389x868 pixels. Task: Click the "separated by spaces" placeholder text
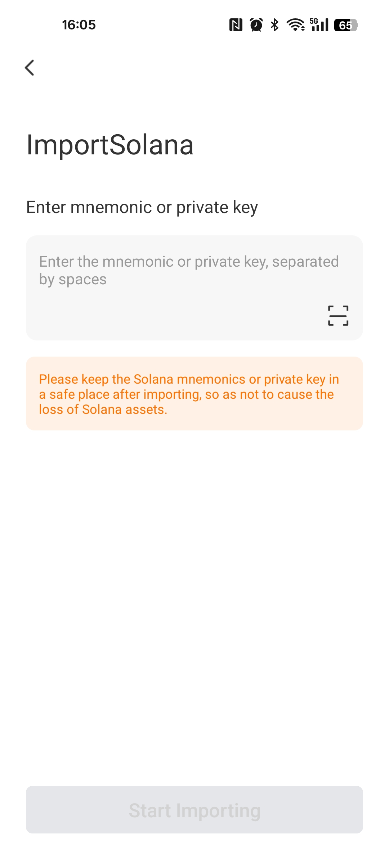(73, 280)
